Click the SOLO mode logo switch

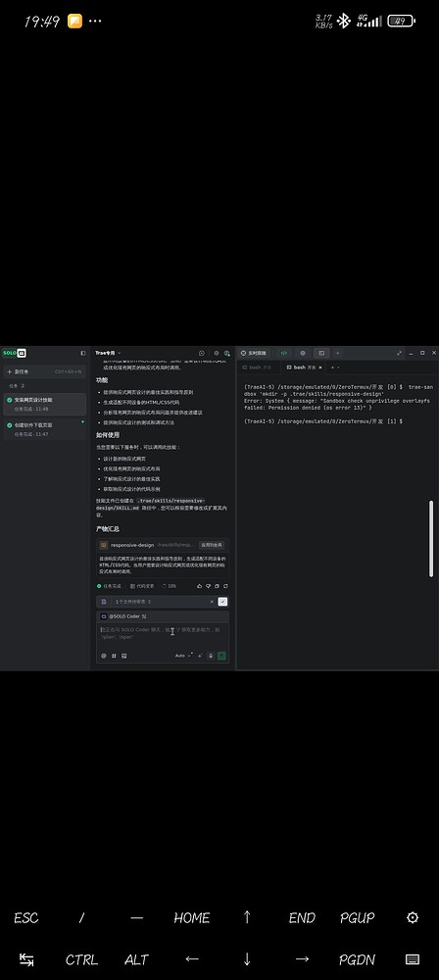(14, 353)
